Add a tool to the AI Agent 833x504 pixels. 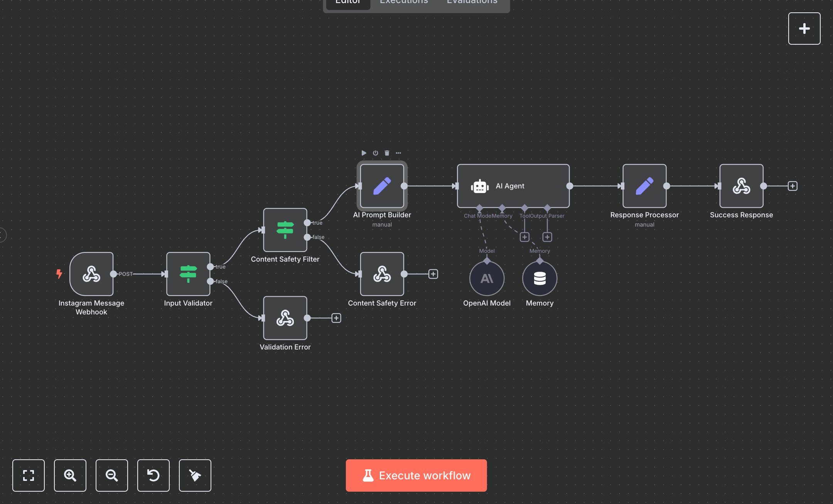[x=524, y=237]
